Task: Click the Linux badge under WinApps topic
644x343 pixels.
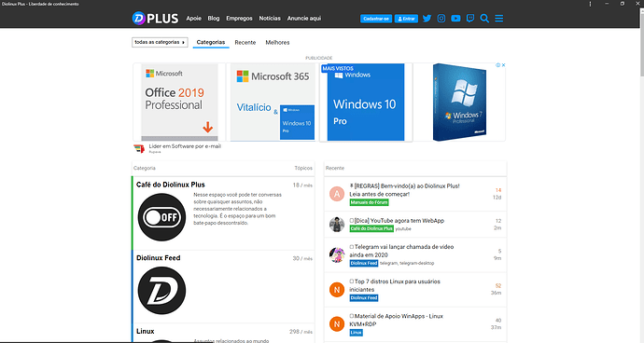Action: coord(357,333)
